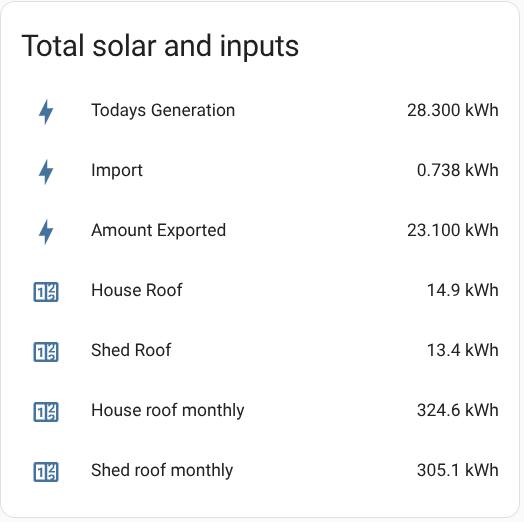This screenshot has width=524, height=522.
Task: Click the Shed Roof counter icon
Action: point(46,352)
